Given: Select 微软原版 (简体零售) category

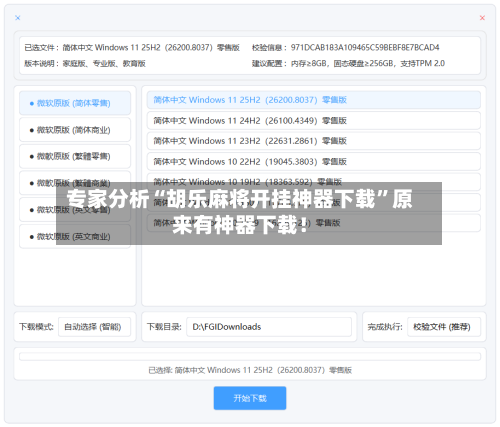Looking at the screenshot, I should pyautogui.click(x=75, y=103).
